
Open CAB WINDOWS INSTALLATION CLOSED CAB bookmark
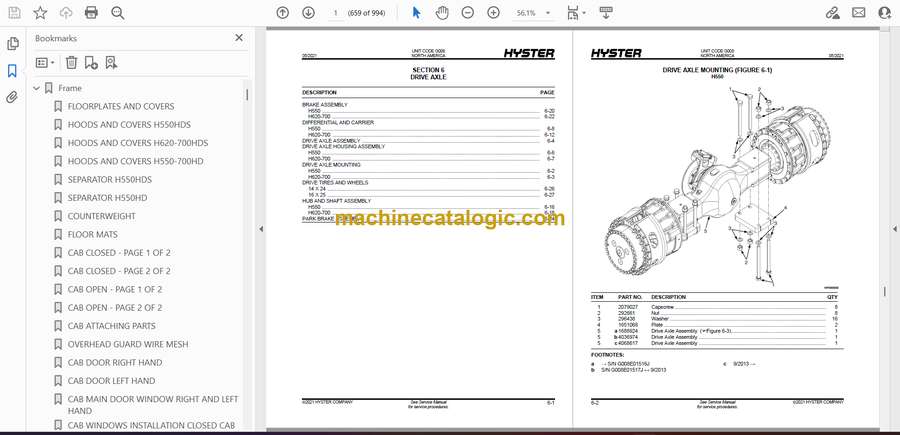(x=151, y=426)
